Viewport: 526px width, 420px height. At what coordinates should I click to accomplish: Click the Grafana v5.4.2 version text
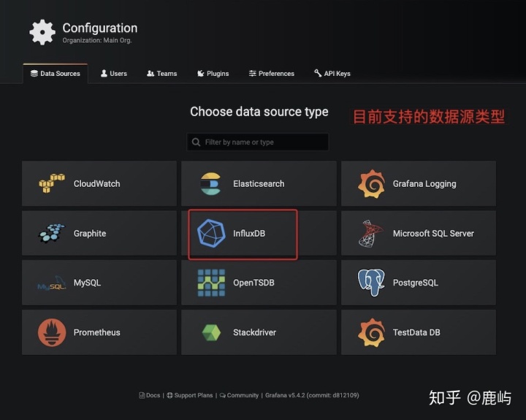click(x=312, y=395)
